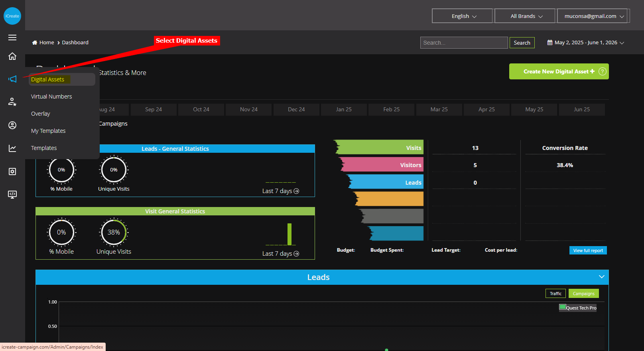The width and height of the screenshot is (644, 351).
Task: Toggle the Traffic chart view
Action: (x=555, y=294)
